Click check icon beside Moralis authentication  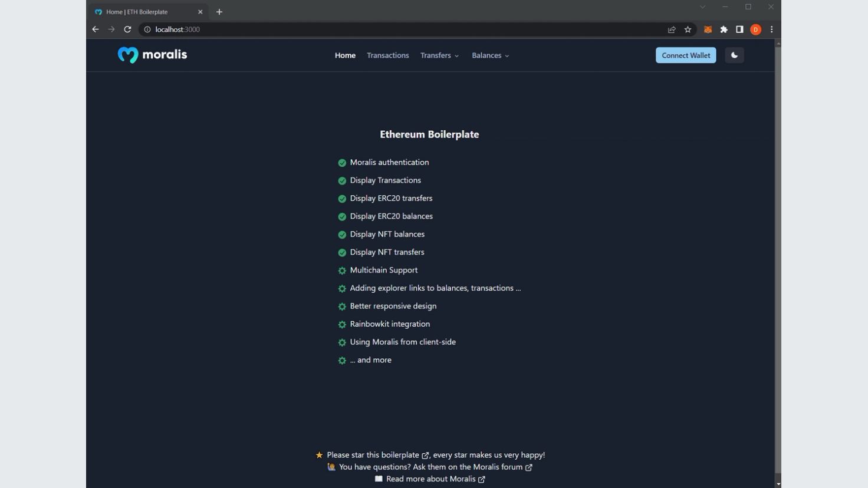342,163
